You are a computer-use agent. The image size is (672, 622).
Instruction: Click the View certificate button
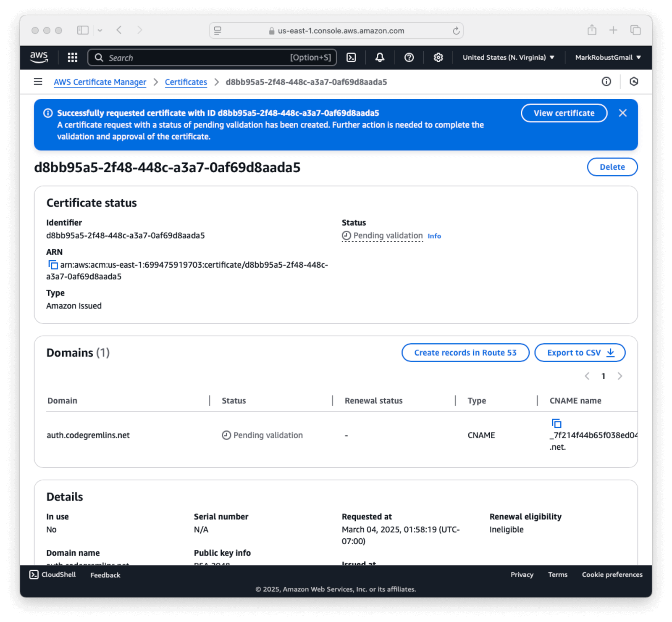tap(564, 113)
